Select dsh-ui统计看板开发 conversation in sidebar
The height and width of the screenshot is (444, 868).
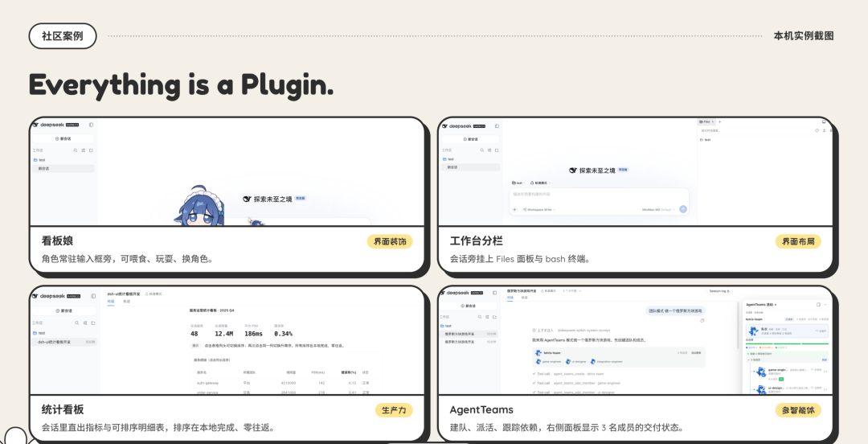(x=63, y=342)
